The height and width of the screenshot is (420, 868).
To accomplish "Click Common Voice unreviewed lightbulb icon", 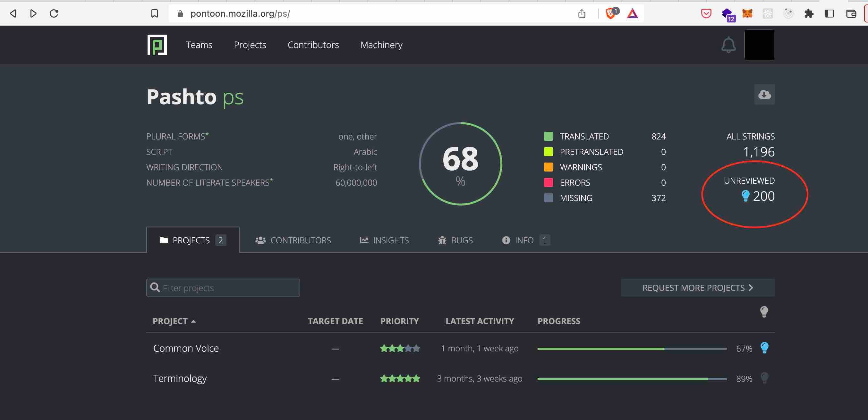I will 764,348.
